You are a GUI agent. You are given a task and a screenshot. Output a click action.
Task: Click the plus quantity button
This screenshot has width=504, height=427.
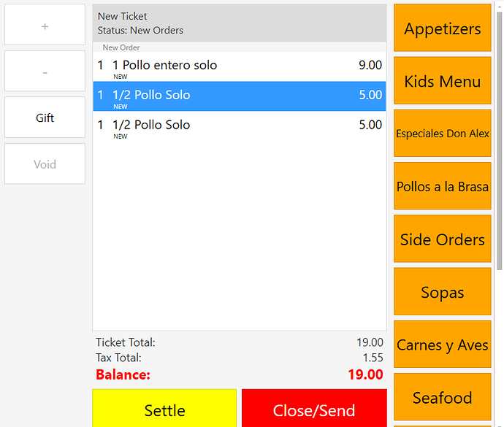coord(45,25)
